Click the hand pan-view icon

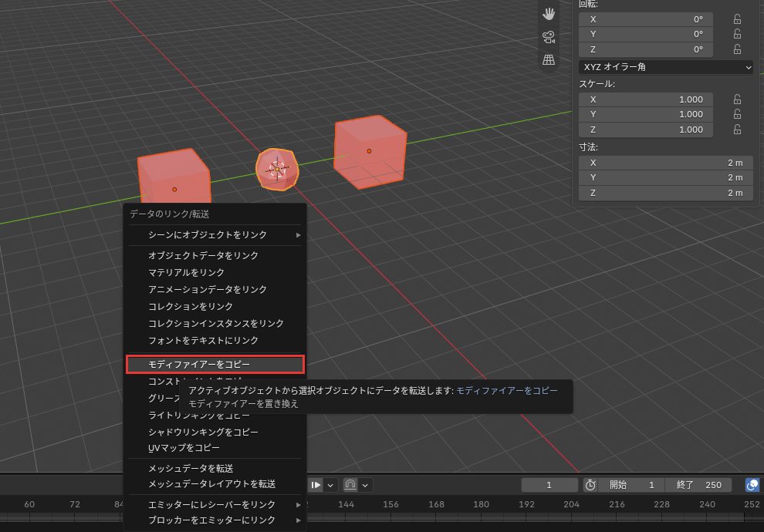549,14
